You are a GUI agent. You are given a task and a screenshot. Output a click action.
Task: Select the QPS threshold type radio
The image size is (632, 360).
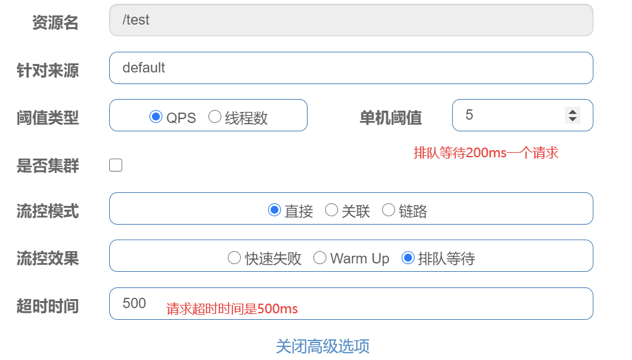(x=156, y=117)
